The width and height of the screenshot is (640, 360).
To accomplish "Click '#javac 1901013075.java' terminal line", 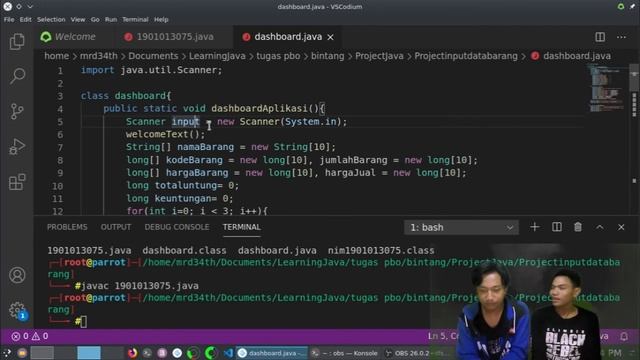I will click(x=137, y=286).
